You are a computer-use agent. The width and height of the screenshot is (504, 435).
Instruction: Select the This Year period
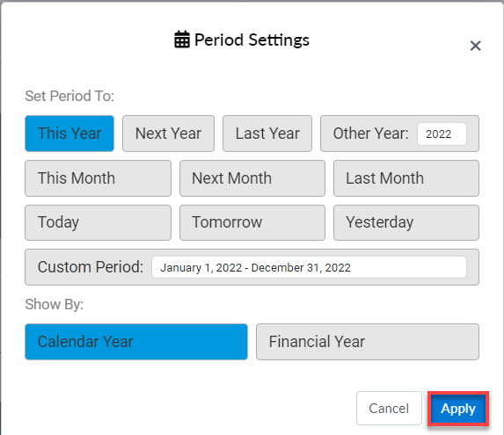(x=69, y=134)
